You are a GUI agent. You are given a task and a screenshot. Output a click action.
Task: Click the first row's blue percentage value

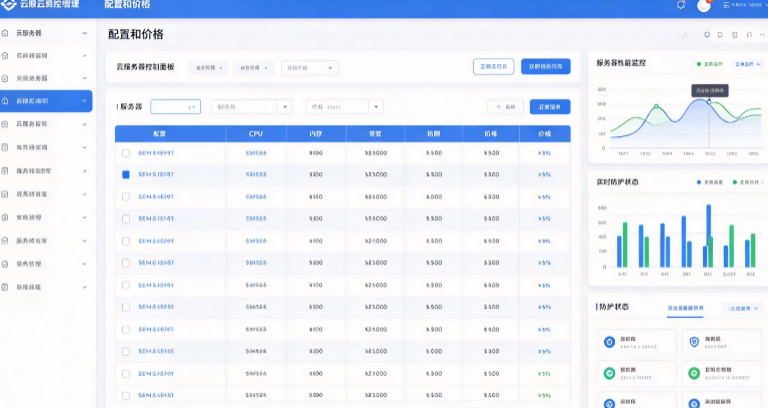point(544,153)
